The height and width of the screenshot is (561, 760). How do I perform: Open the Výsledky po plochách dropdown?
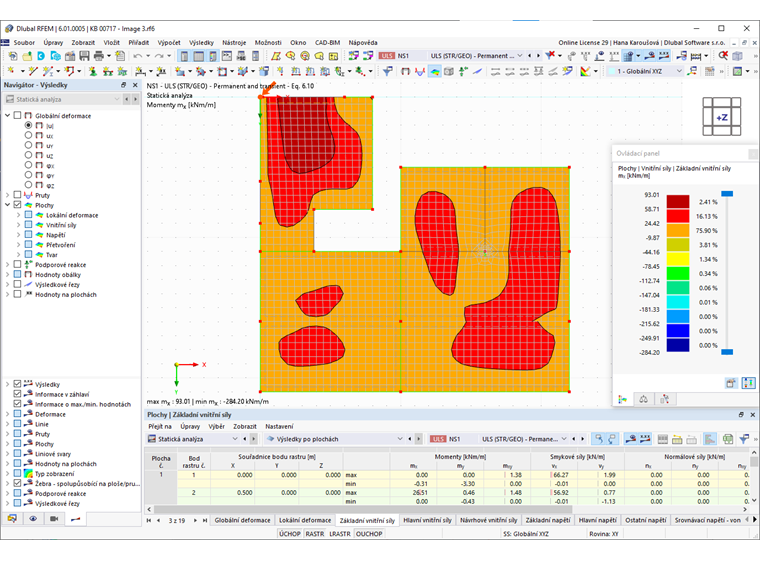click(x=334, y=439)
